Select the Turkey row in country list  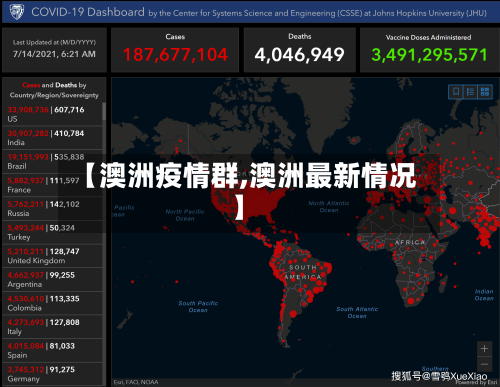53,232
